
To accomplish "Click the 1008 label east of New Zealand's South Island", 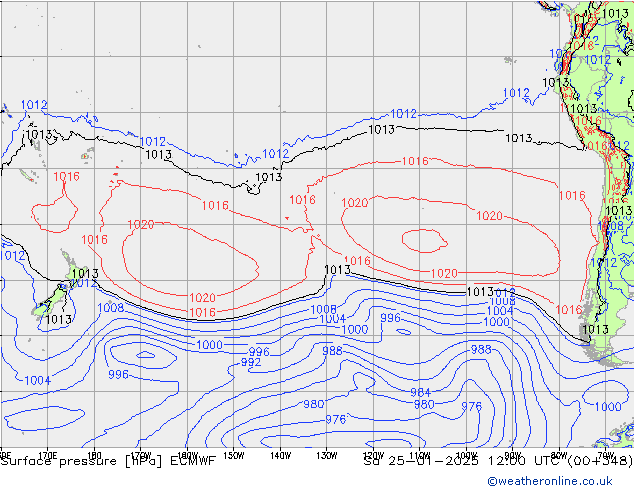I will pyautogui.click(x=110, y=308).
